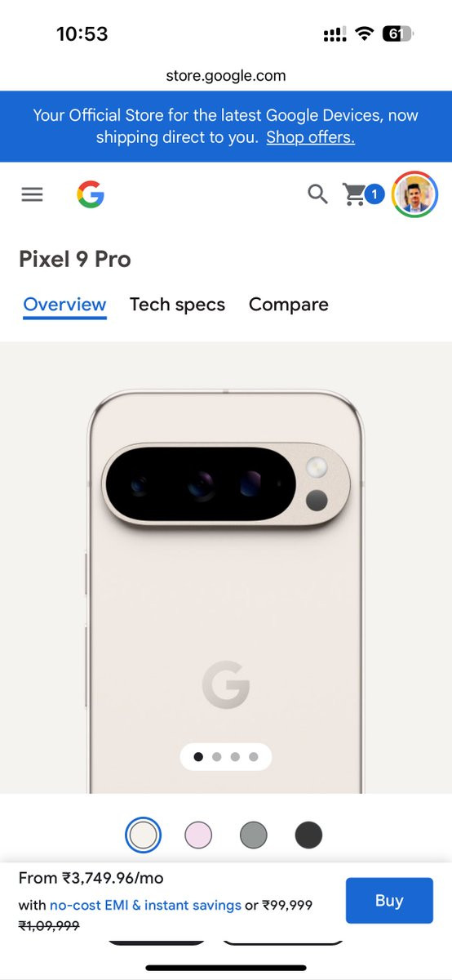Image resolution: width=452 pixels, height=980 pixels.
Task: Choose the black Obsidian color swatch
Action: tap(308, 835)
